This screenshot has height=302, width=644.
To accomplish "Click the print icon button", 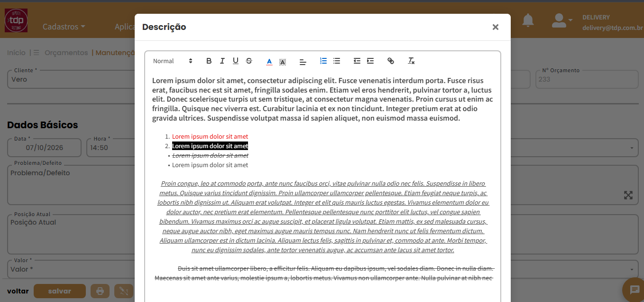I will pos(100,291).
